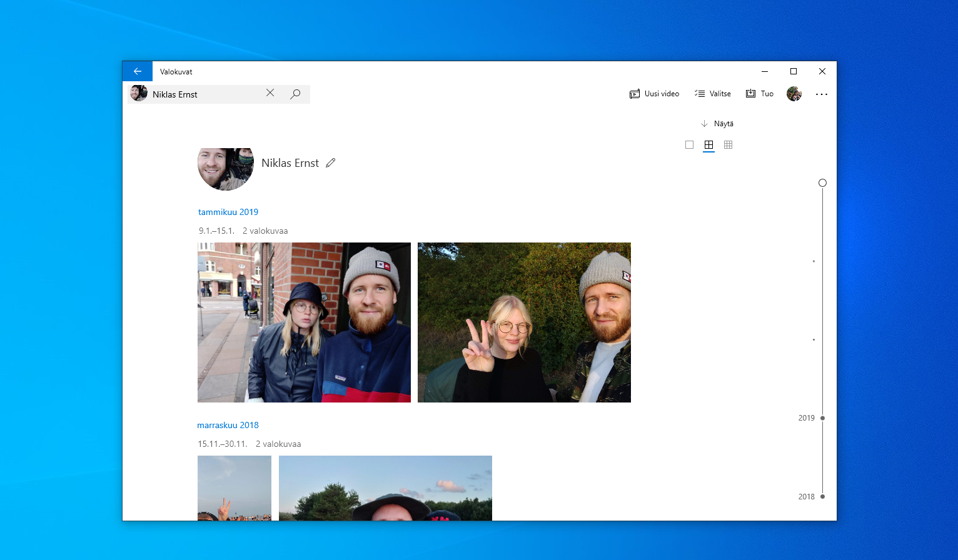Open the See more ellipsis menu
This screenshot has width=958, height=560.
[821, 94]
